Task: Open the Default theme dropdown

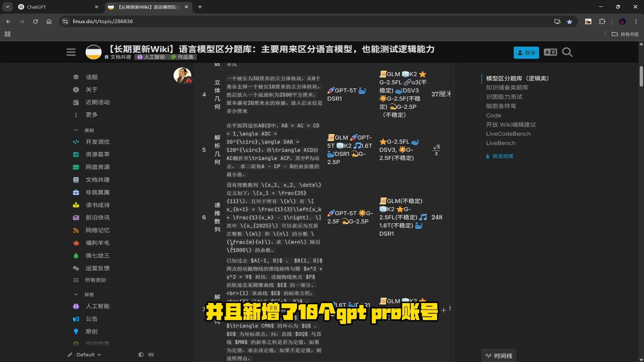Action: coord(85,355)
